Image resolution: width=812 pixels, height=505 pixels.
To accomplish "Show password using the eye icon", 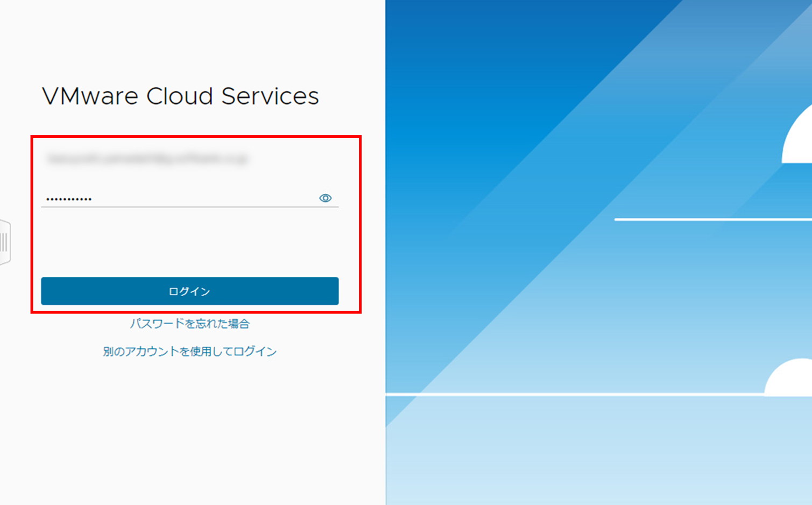I will coord(325,198).
